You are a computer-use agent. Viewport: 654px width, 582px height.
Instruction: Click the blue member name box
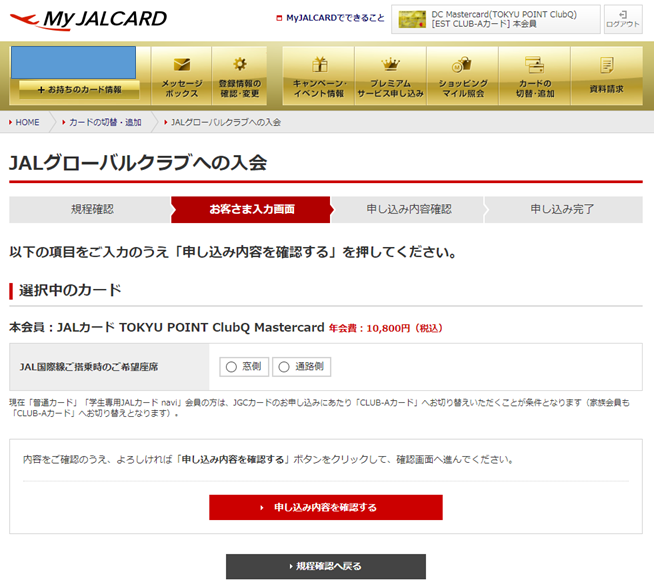tap(73, 63)
